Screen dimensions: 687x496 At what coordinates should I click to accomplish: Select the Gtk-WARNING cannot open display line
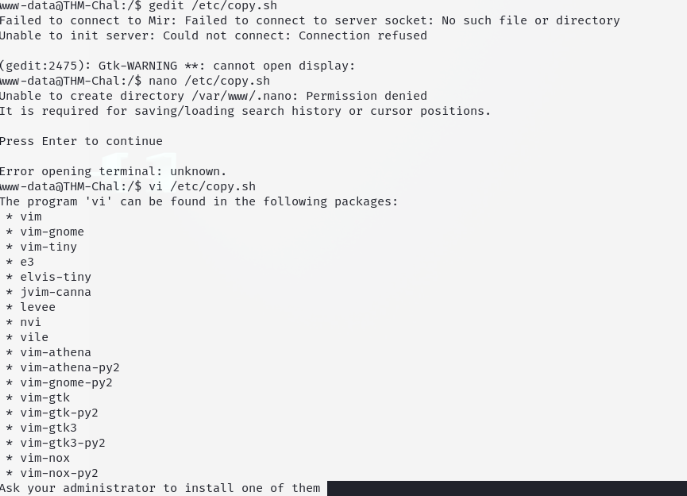pos(177,66)
